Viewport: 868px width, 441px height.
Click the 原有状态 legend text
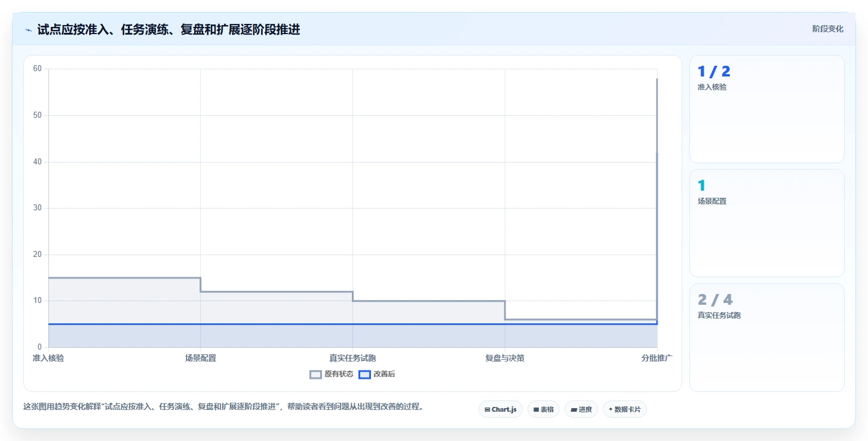tap(339, 375)
